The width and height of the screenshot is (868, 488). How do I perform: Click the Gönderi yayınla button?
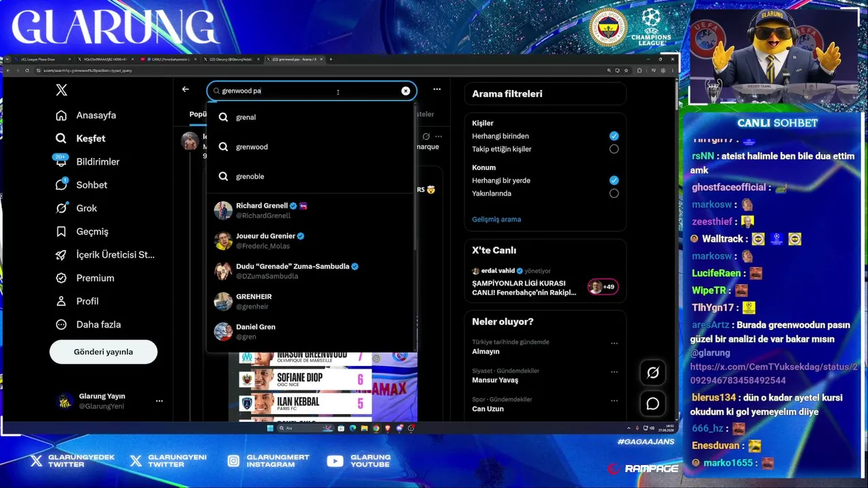[103, 352]
